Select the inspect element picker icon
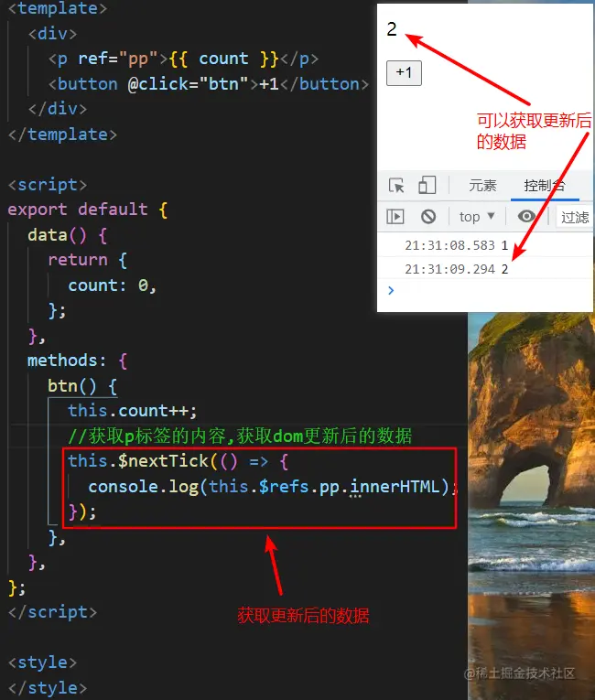 [396, 185]
